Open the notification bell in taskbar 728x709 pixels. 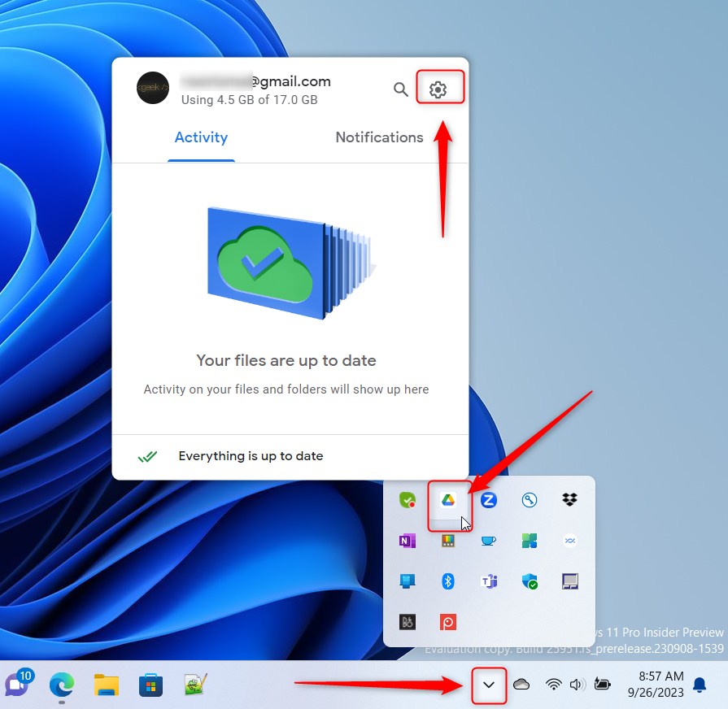tap(700, 685)
